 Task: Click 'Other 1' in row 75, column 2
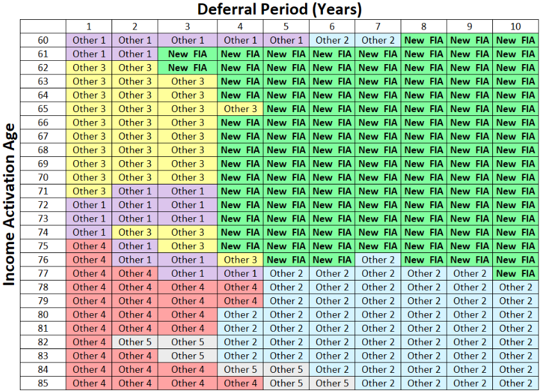(x=135, y=246)
